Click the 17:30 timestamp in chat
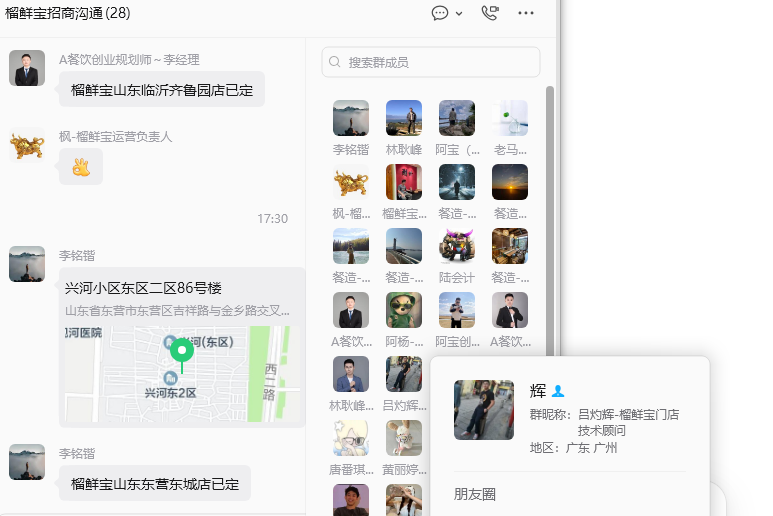 click(273, 219)
